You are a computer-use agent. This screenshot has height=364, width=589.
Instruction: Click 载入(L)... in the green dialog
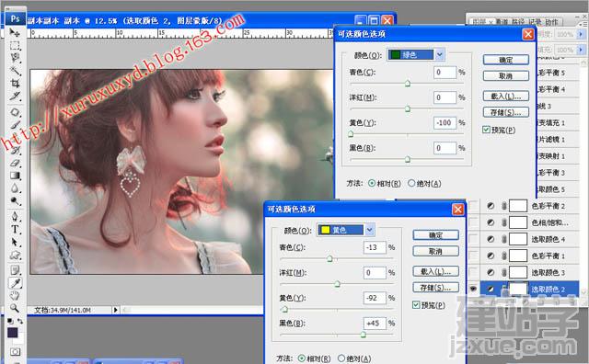[506, 97]
